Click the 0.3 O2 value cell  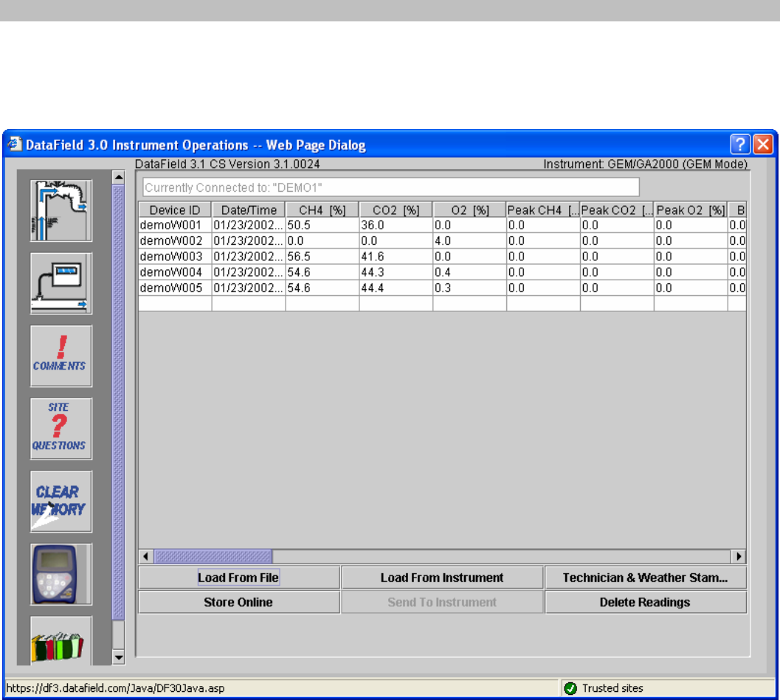[469, 288]
